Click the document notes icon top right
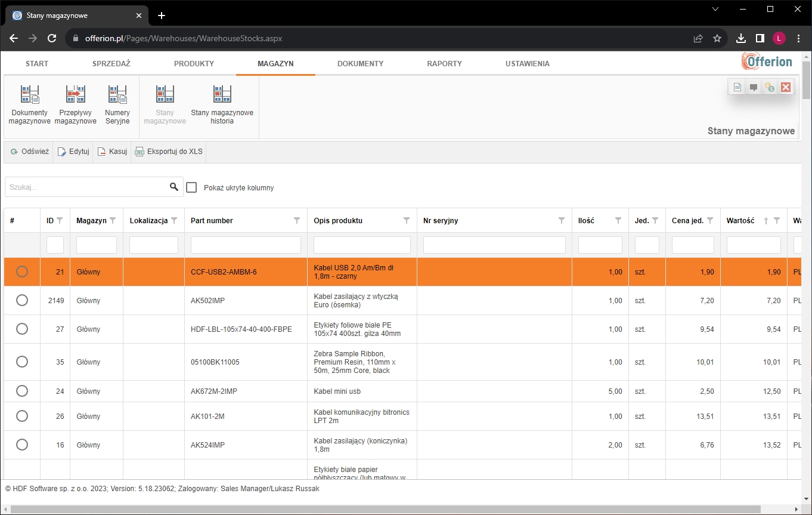The height and width of the screenshot is (515, 812). pos(737,87)
